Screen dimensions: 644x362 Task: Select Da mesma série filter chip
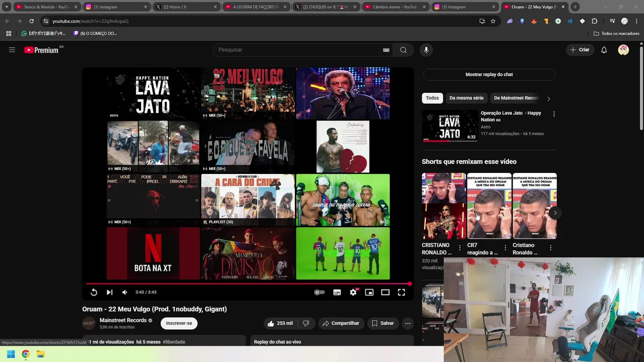[466, 98]
